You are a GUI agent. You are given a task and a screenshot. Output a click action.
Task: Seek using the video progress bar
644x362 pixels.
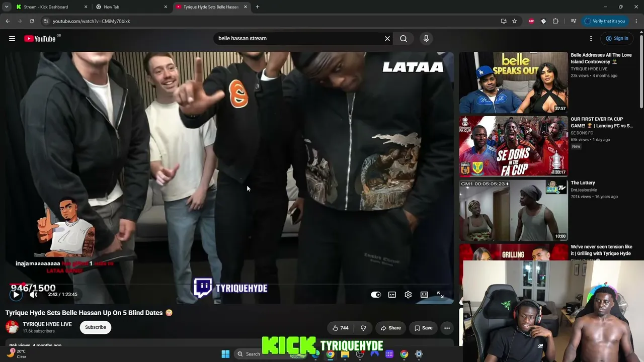click(229, 284)
